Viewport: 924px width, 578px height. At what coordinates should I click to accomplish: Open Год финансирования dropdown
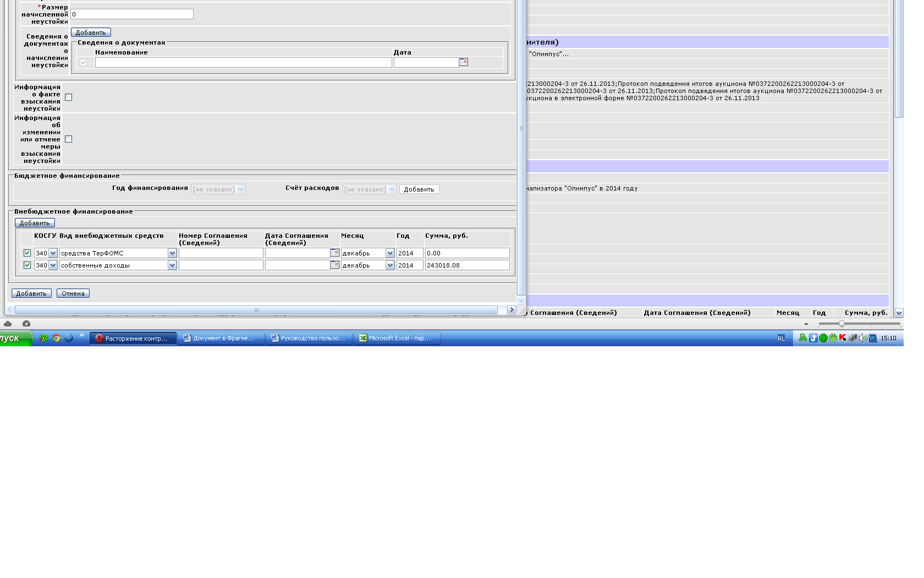click(x=218, y=189)
